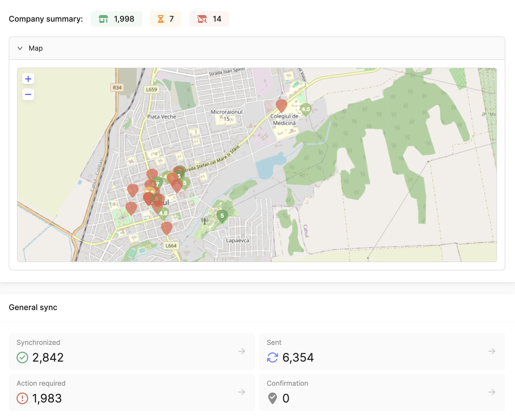This screenshot has height=420, width=515.
Task: Open the 7 pending hourglass badge
Action: [x=166, y=19]
